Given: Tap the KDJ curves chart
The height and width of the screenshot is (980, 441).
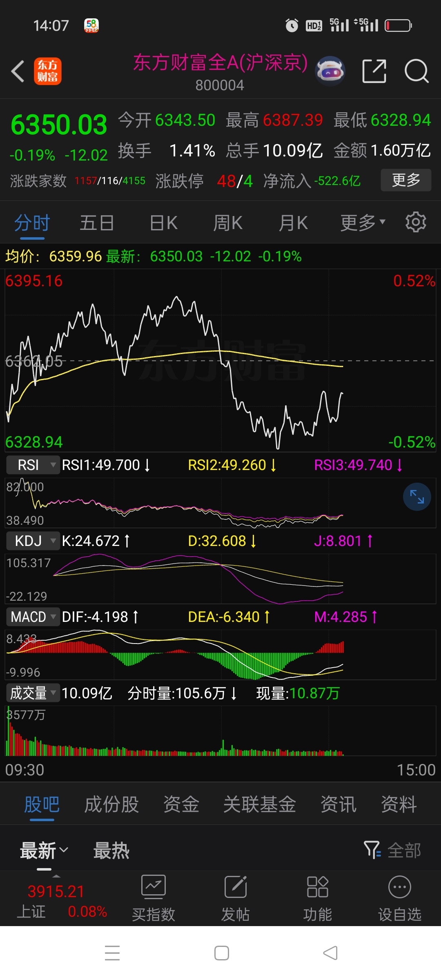Looking at the screenshot, I should (x=220, y=579).
